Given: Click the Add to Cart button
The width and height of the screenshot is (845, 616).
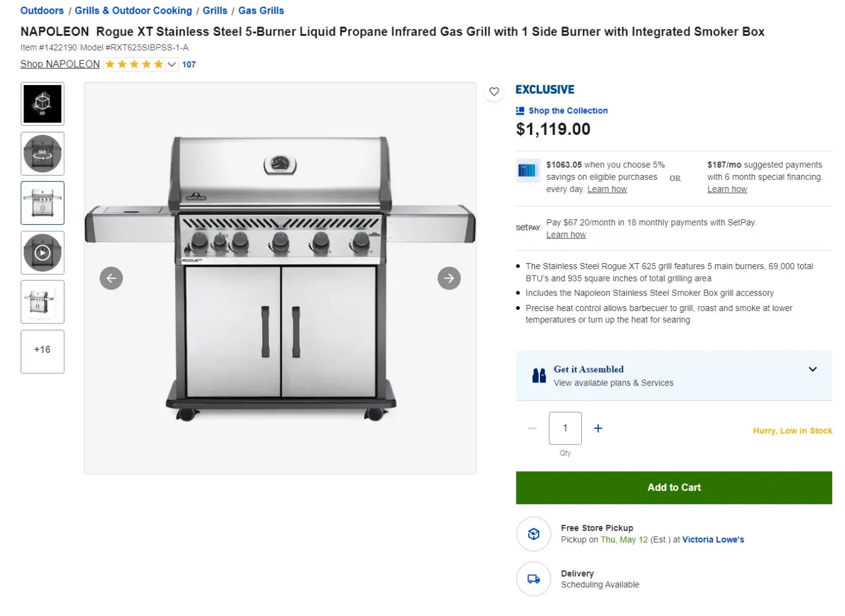Looking at the screenshot, I should pyautogui.click(x=674, y=487).
